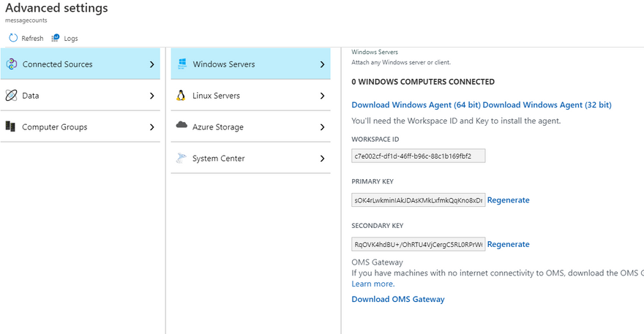Screen dimensions: 644x334
Task: Expand Windows Servers chevron arrow
Action: [323, 64]
